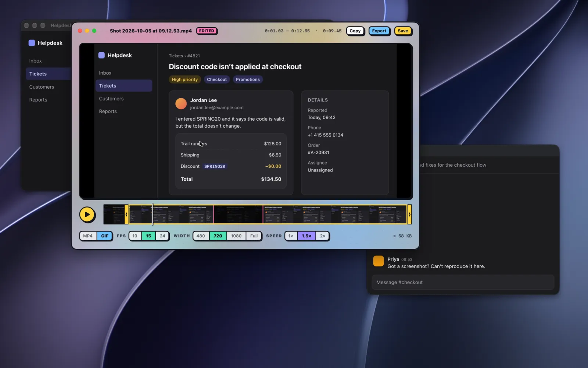Set playback speed to 1x
Viewport: 588px width, 368px height.
[291, 236]
